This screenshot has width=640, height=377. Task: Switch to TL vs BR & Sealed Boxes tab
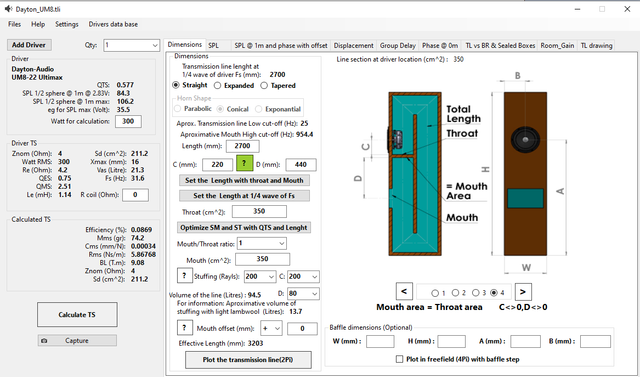(500, 46)
